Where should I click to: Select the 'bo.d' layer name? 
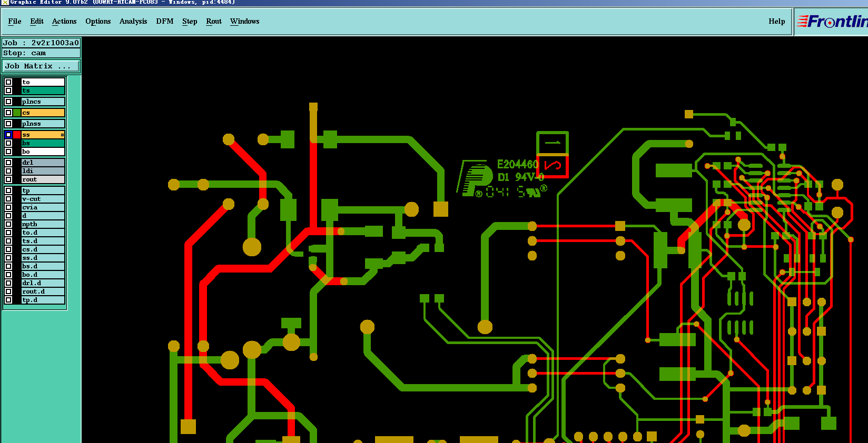point(43,275)
